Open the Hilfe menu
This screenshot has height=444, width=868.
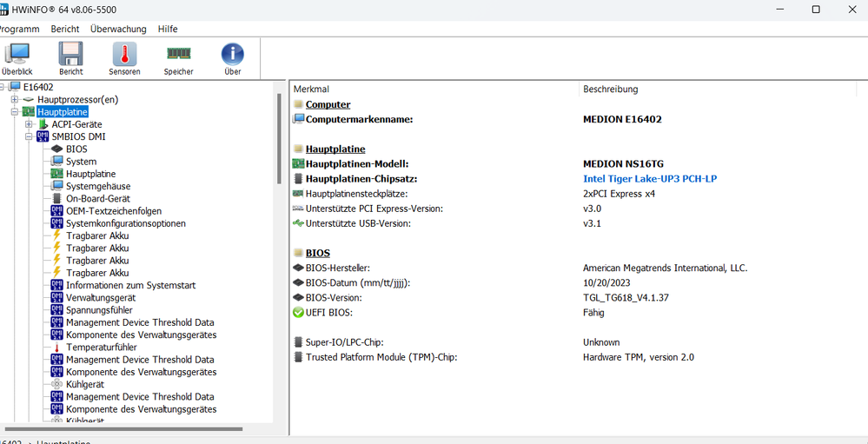click(x=168, y=29)
